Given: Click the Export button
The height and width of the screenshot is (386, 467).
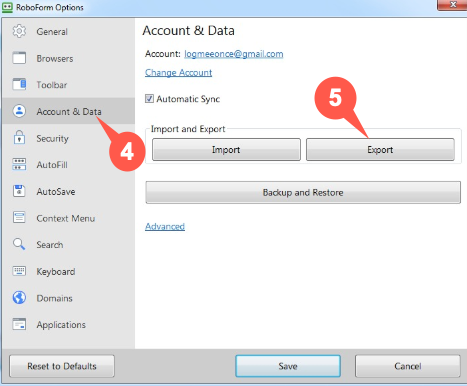Looking at the screenshot, I should [x=380, y=150].
